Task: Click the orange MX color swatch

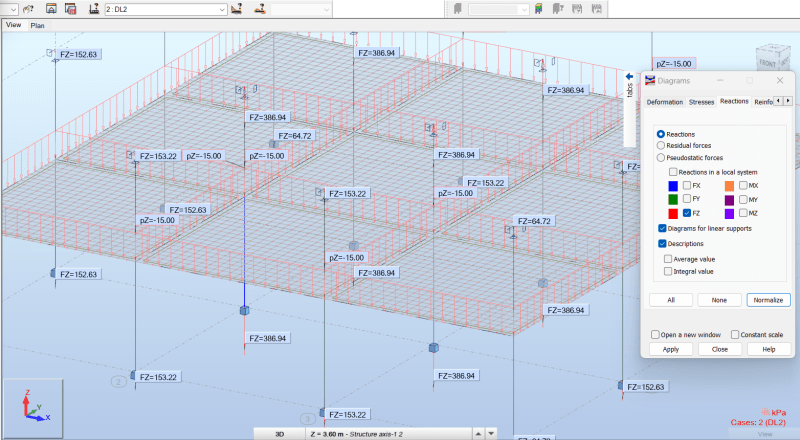Action: (x=730, y=186)
